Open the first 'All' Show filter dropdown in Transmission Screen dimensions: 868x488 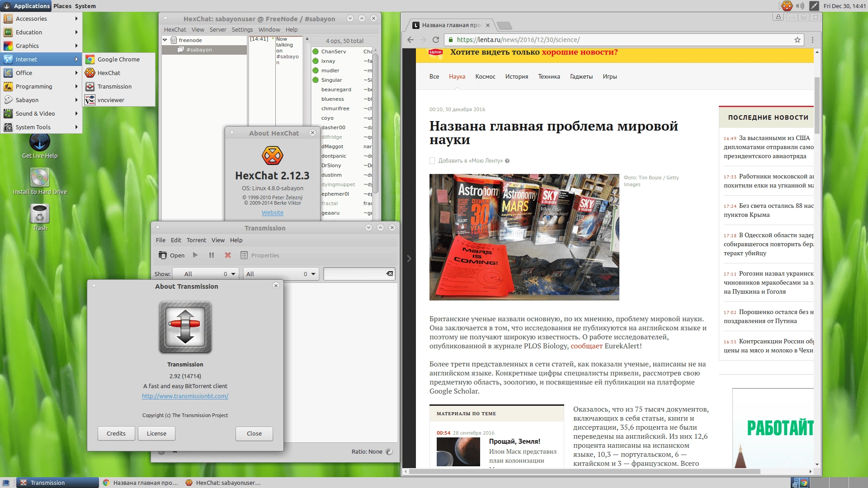[206, 274]
